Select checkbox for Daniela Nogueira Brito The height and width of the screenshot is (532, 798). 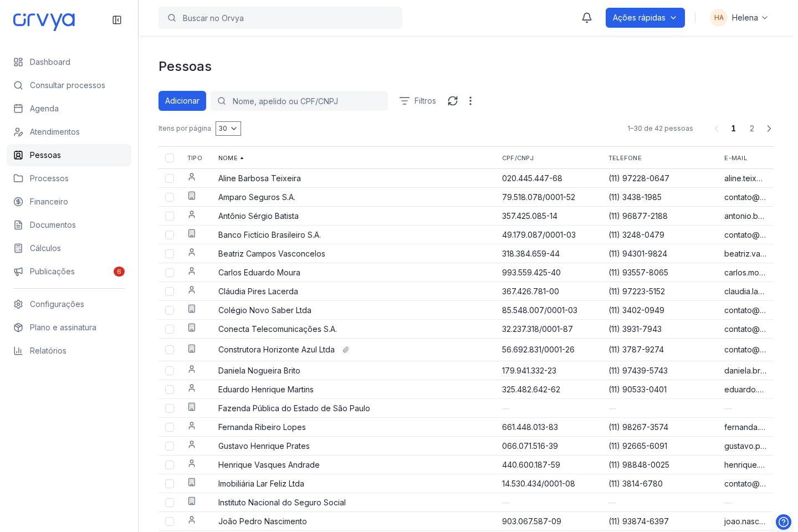(170, 371)
